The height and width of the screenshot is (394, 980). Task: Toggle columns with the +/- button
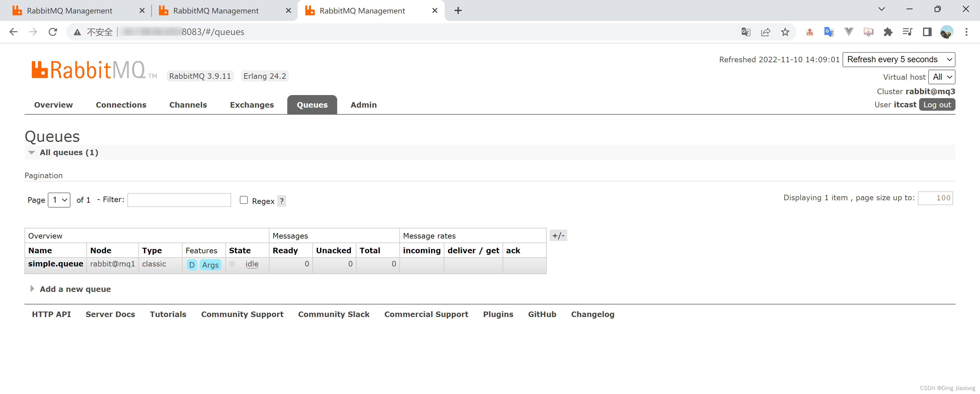(558, 235)
